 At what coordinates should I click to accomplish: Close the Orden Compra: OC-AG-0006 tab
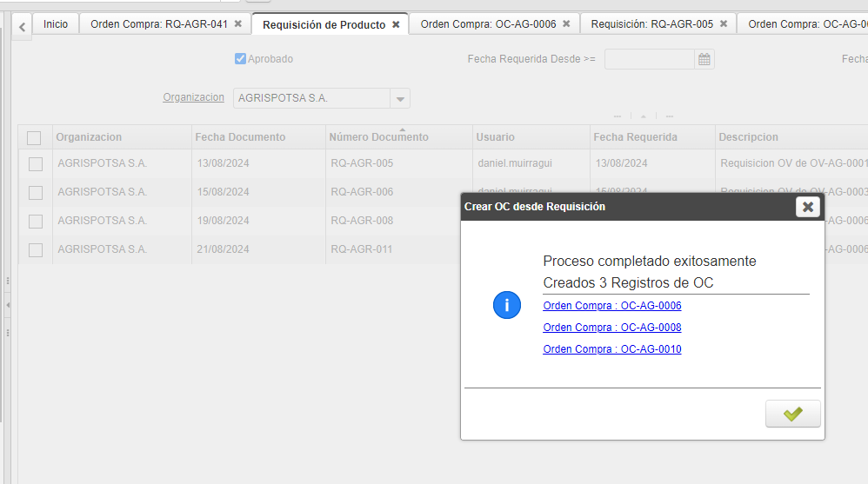coord(566,24)
